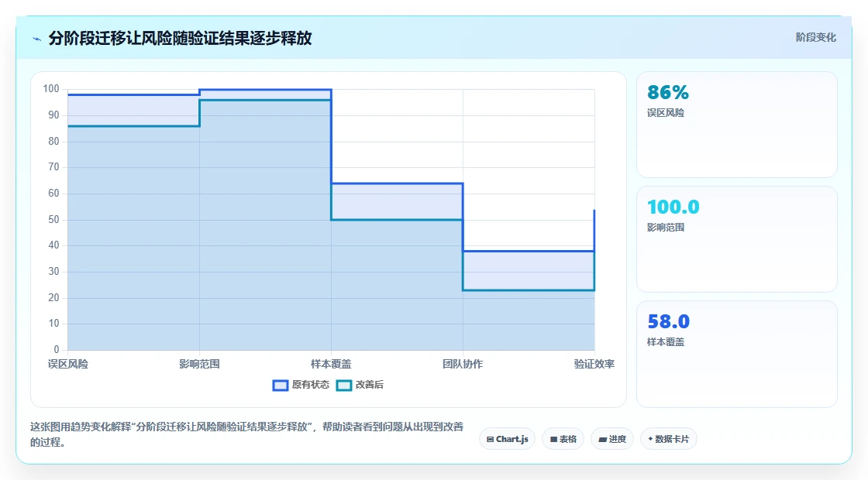This screenshot has height=480, width=868.
Task: Click the 进度 tag icon
Action: (x=603, y=440)
